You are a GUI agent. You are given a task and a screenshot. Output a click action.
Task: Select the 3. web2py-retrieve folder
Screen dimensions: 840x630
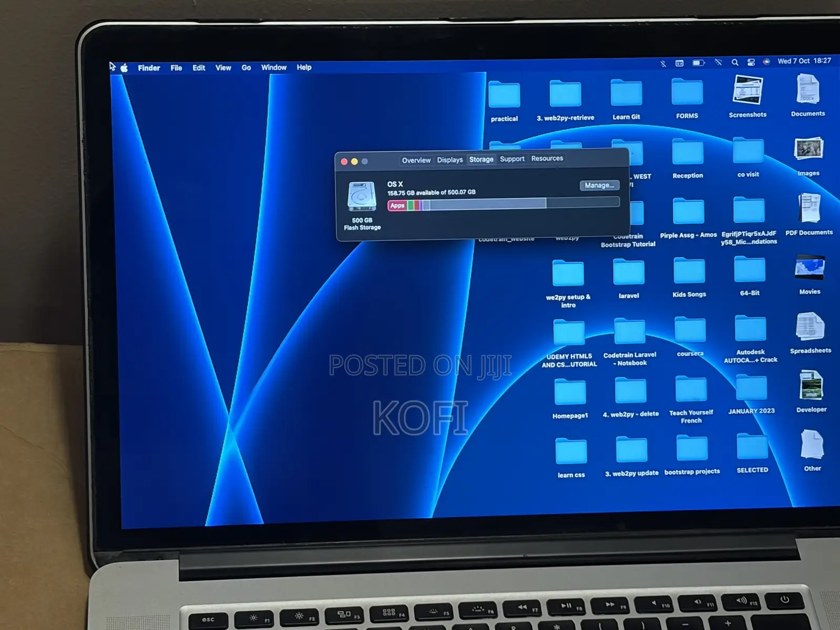tap(565, 94)
